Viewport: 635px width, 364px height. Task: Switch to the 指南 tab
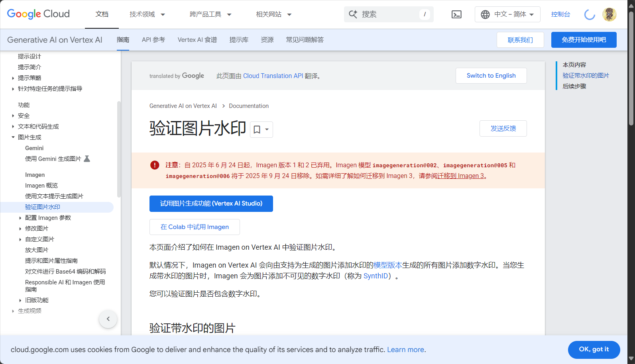tap(123, 40)
